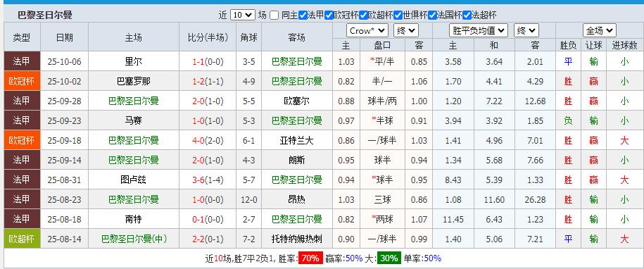Click the 巴黎圣日尔曼 team title
The image size is (644, 269).
[45, 15]
